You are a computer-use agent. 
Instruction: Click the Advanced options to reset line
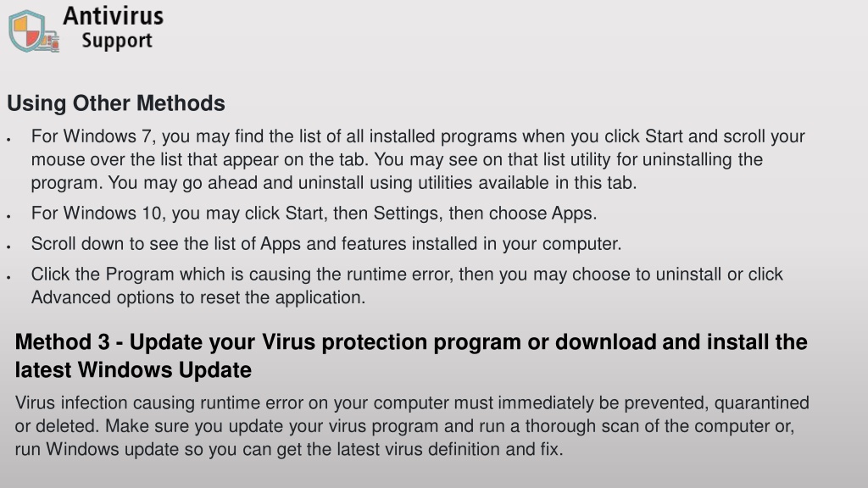[198, 297]
